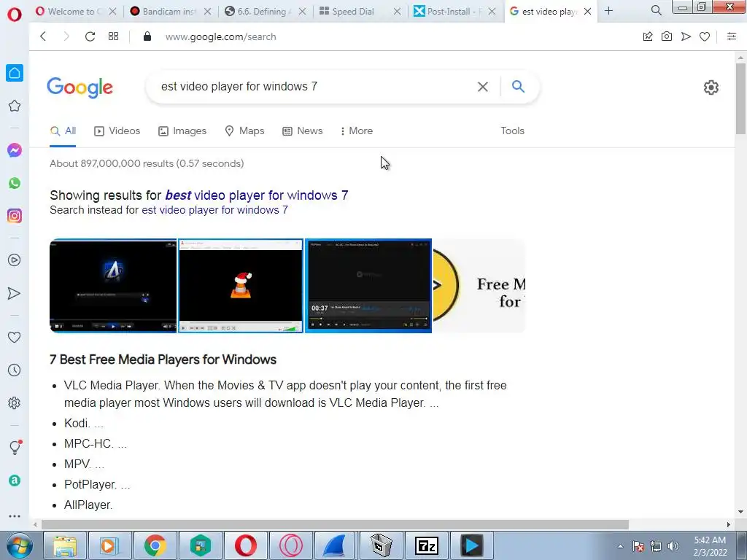Open Easy Setup sliders icon
The width and height of the screenshot is (747, 560).
pyautogui.click(x=732, y=36)
